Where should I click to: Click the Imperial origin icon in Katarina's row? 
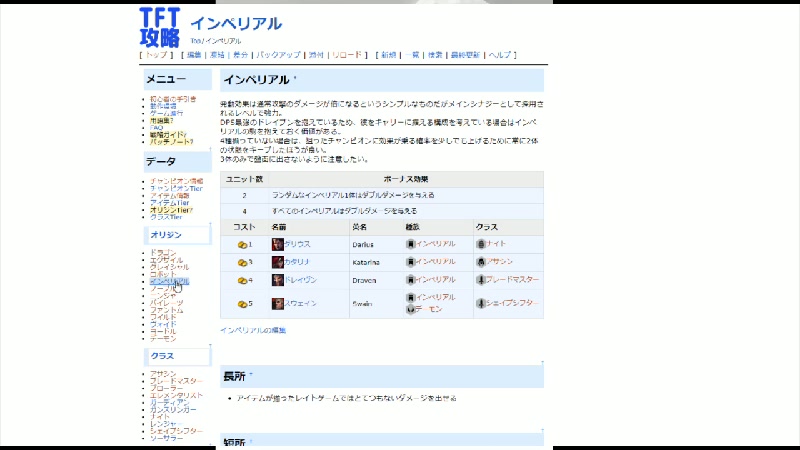point(411,262)
